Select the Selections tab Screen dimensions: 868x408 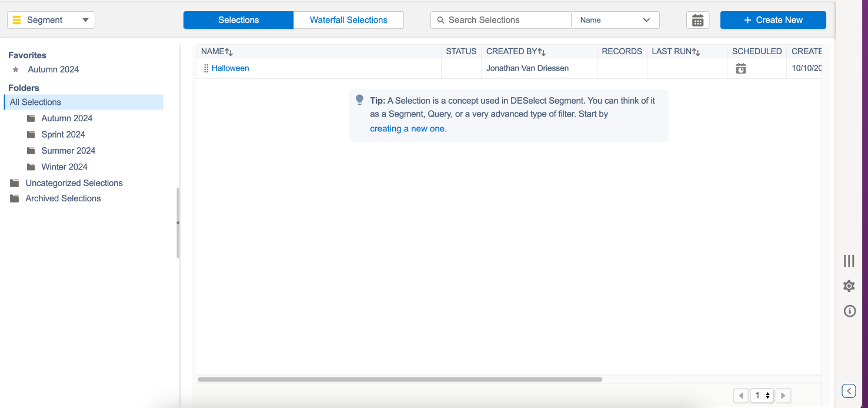coord(238,20)
